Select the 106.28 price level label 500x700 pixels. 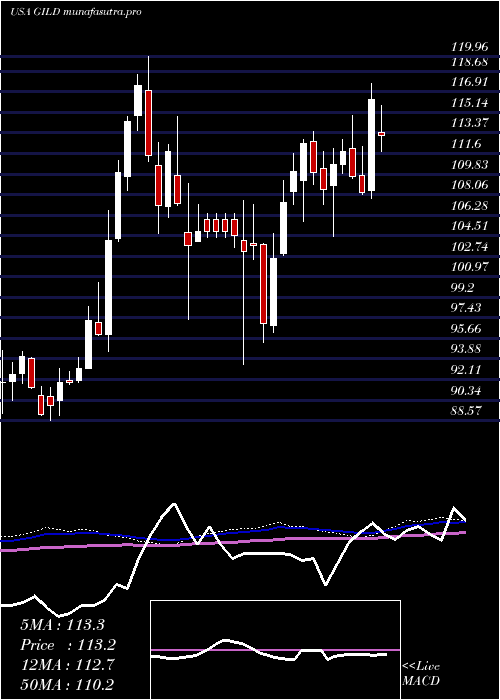(x=469, y=206)
